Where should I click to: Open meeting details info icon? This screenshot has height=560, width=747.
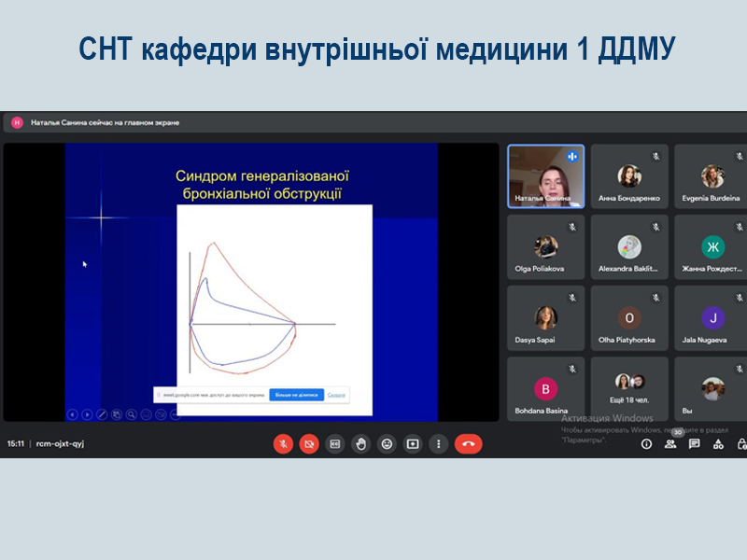point(646,444)
